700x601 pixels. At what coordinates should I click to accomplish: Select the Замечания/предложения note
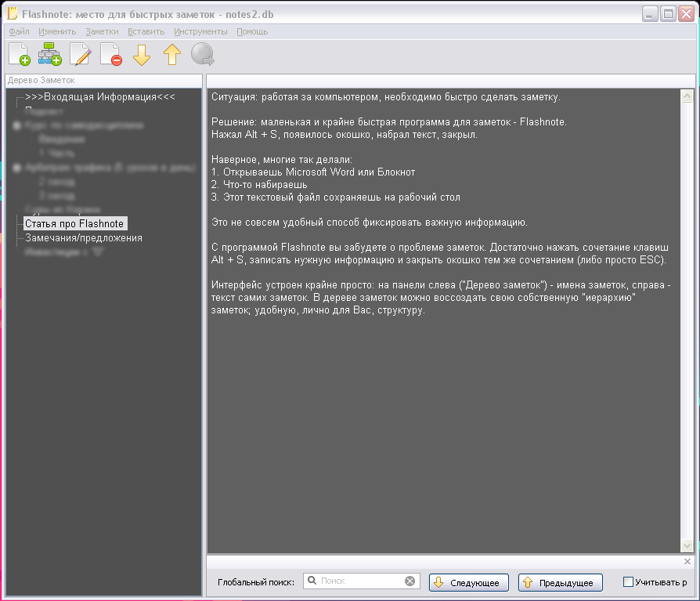pos(84,237)
